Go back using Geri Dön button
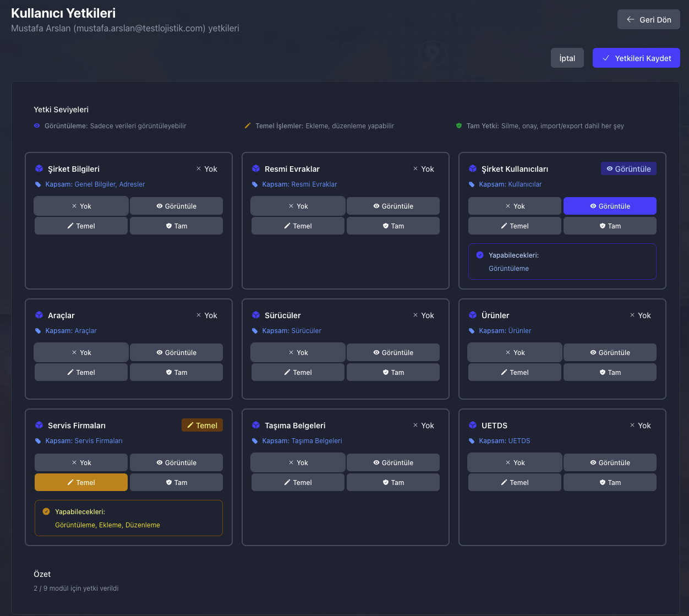Image resolution: width=689 pixels, height=616 pixels. (648, 20)
